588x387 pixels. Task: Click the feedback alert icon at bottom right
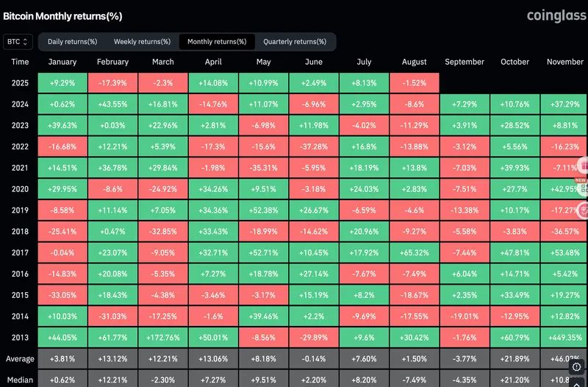pos(576,366)
